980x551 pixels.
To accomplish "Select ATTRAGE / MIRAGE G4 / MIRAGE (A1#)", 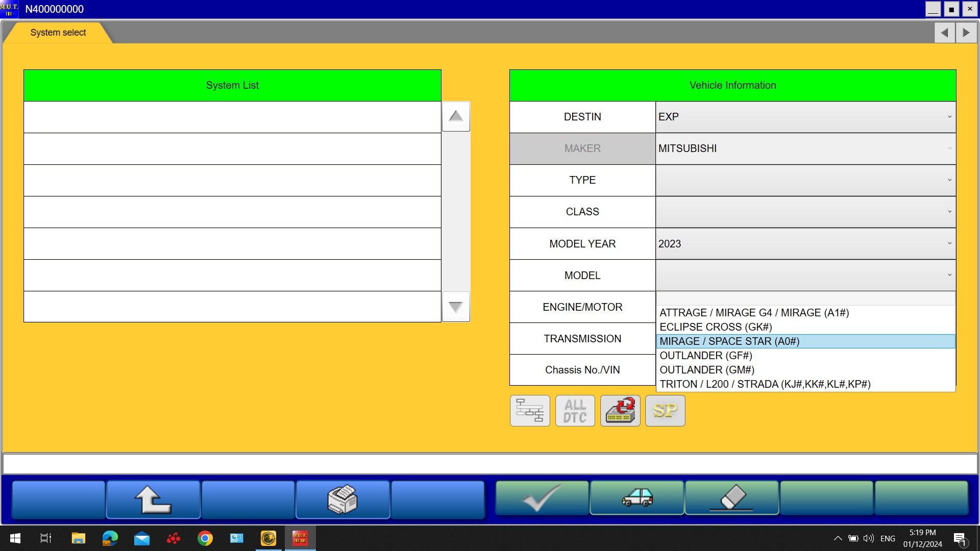I will click(805, 313).
